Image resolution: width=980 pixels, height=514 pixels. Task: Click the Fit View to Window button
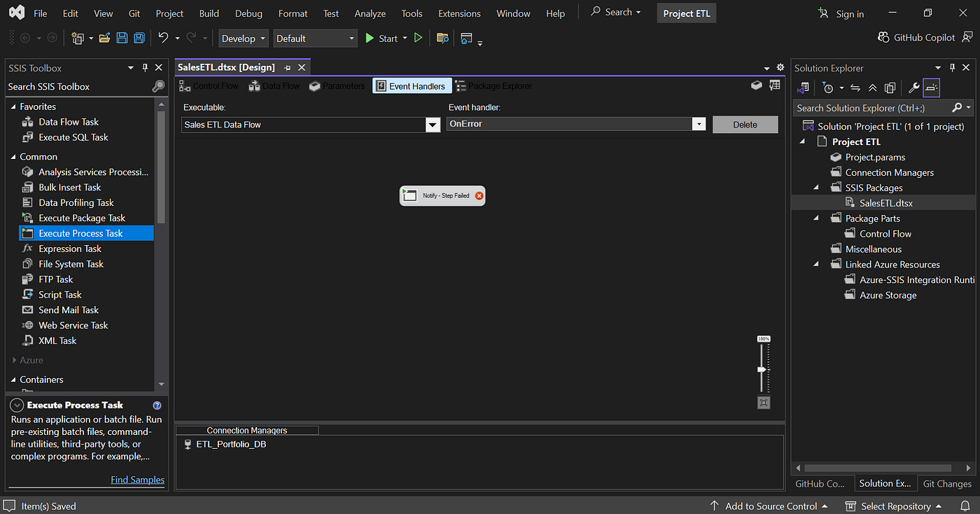764,403
